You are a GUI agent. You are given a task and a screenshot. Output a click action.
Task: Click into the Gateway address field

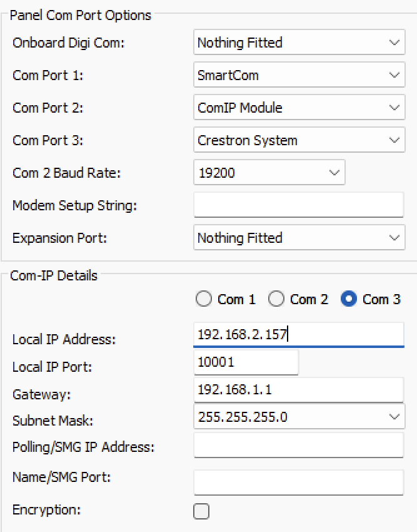click(298, 390)
